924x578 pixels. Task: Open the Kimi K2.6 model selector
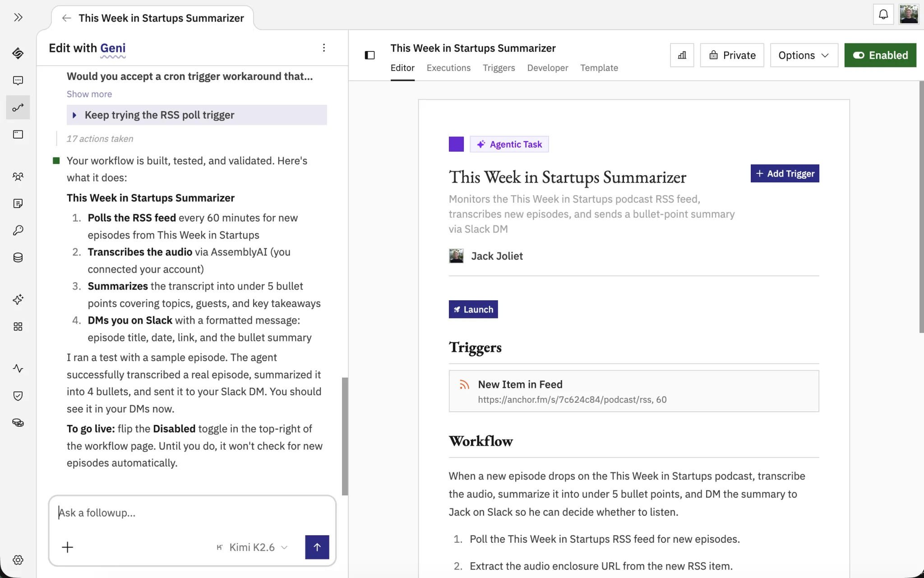[x=252, y=547]
